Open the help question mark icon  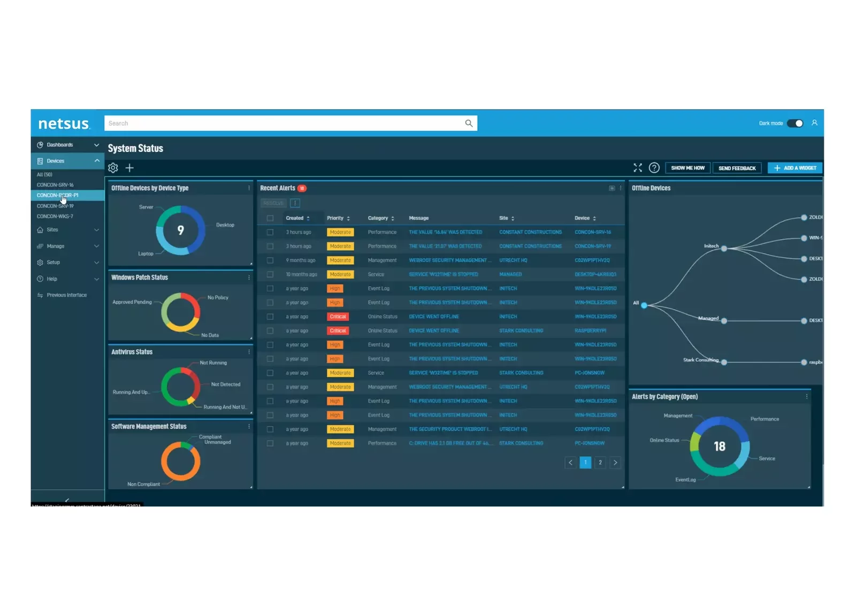[654, 168]
